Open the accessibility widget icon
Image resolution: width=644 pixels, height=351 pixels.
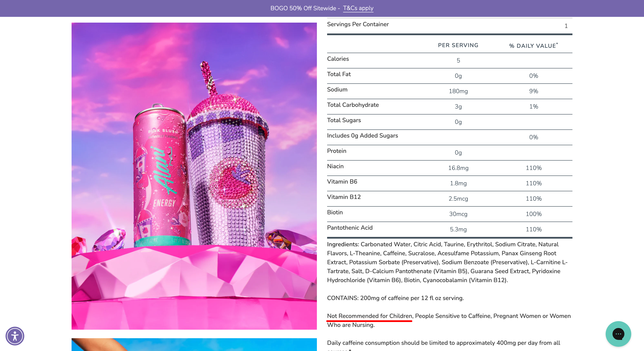15,336
